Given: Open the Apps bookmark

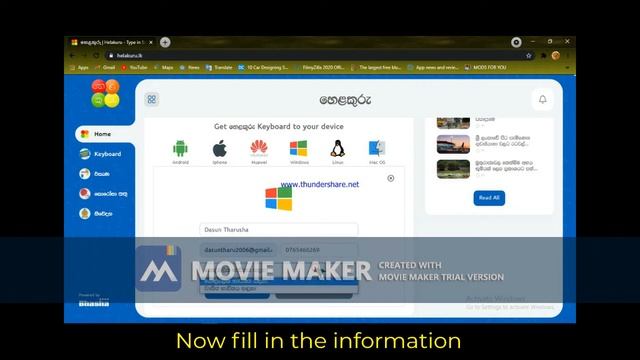Looking at the screenshot, I should pyautogui.click(x=80, y=67).
